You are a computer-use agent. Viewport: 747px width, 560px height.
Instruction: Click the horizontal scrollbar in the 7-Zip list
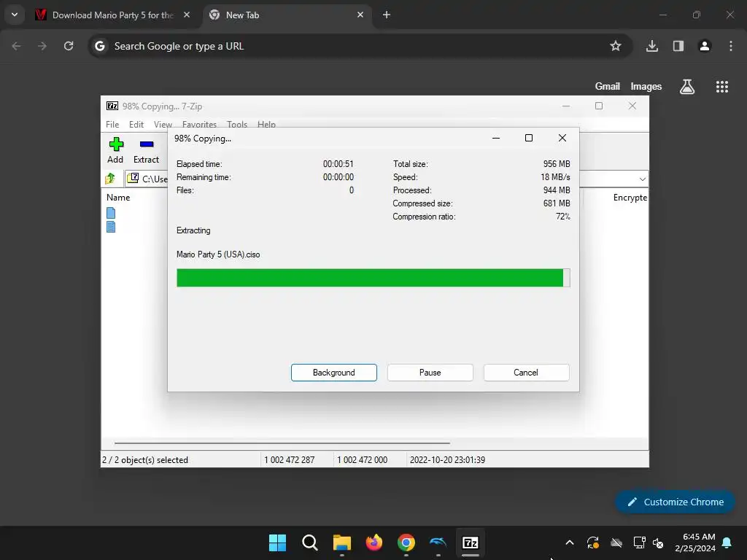pyautogui.click(x=282, y=443)
